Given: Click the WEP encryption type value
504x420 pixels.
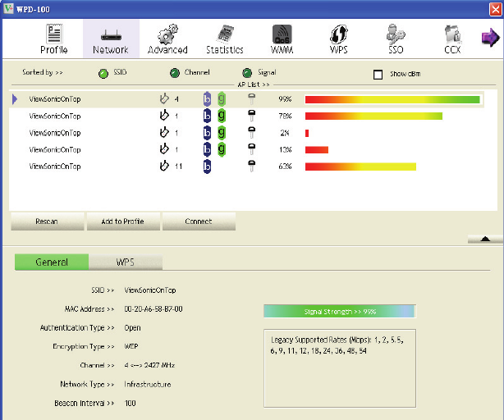Looking at the screenshot, I should (x=131, y=346).
